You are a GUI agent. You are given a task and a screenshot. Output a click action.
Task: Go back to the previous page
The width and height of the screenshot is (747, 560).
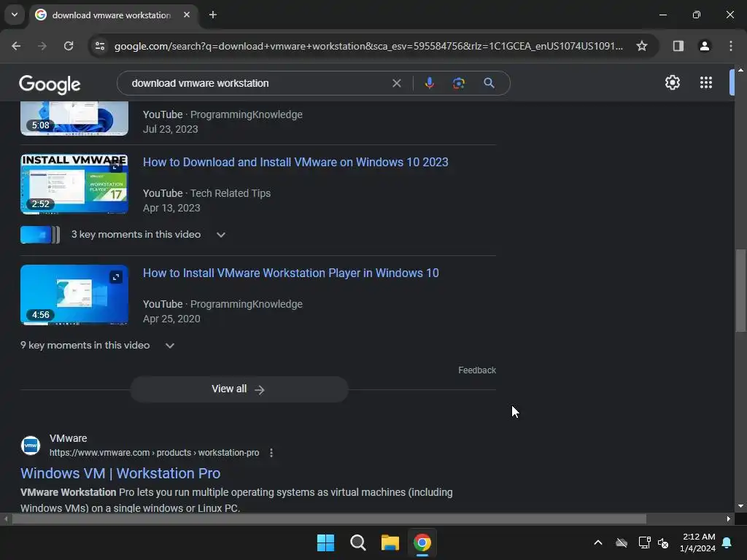16,46
